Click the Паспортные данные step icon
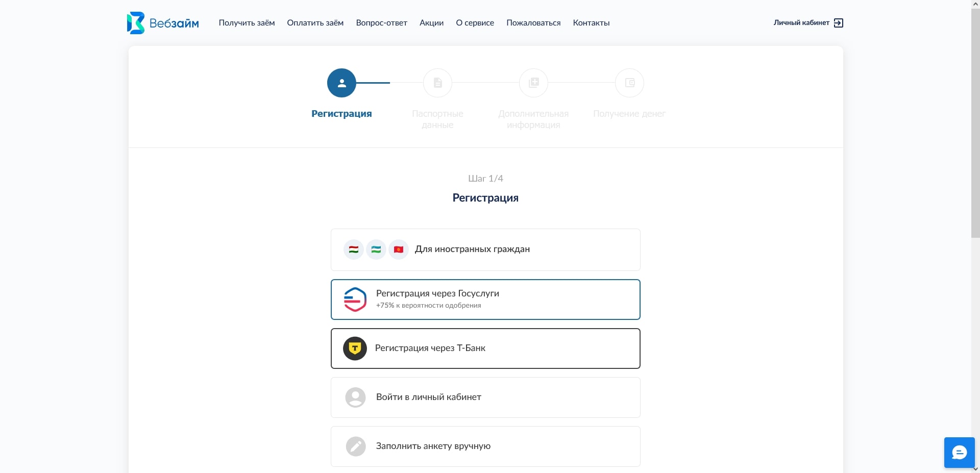The width and height of the screenshot is (980, 473). point(437,83)
